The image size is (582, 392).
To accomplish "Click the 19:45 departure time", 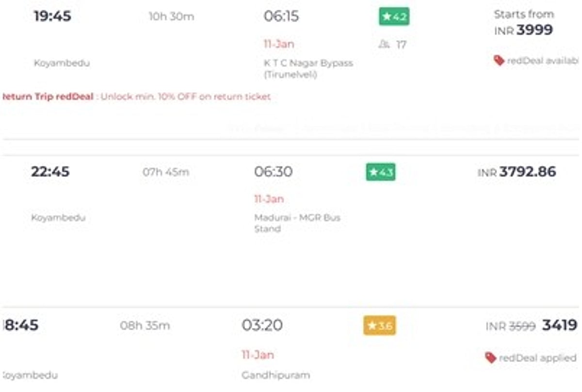I will coord(52,16).
